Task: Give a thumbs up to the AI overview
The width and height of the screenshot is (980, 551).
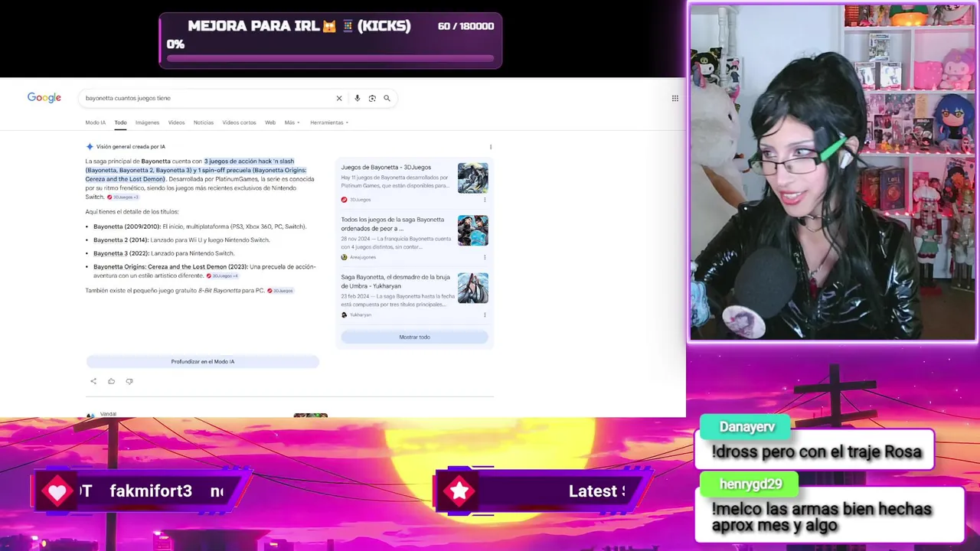Action: click(111, 381)
